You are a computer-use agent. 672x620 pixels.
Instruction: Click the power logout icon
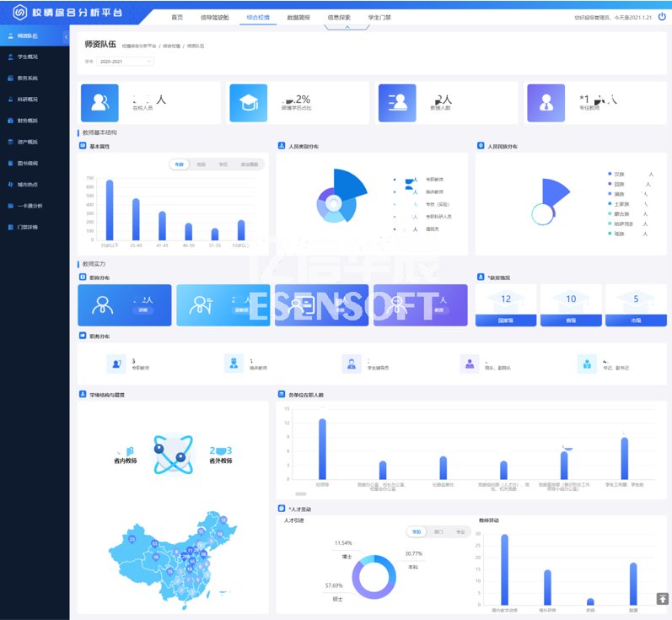tap(662, 17)
